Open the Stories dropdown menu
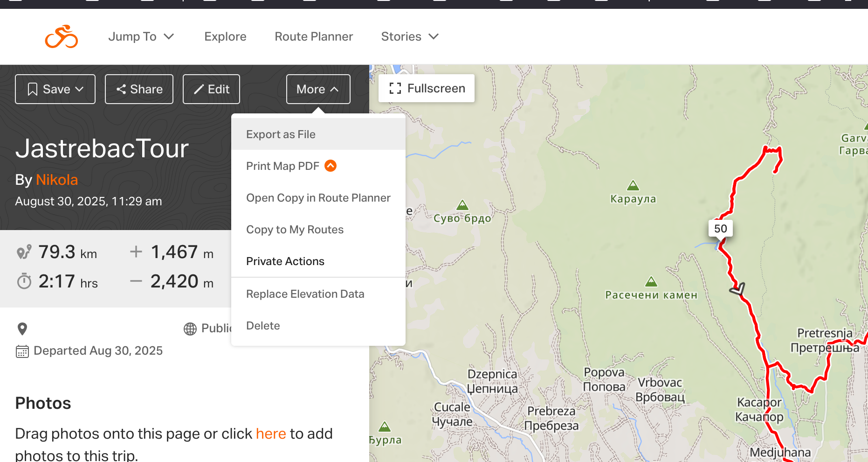 pyautogui.click(x=410, y=36)
